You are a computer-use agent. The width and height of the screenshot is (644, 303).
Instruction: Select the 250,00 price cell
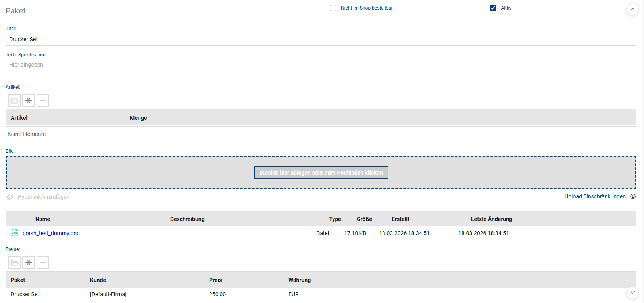[217, 294]
